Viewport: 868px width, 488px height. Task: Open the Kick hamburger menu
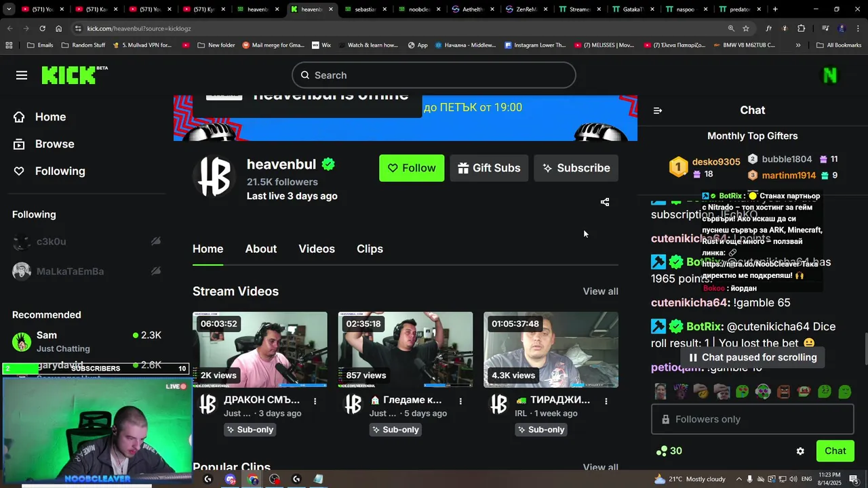[22, 75]
